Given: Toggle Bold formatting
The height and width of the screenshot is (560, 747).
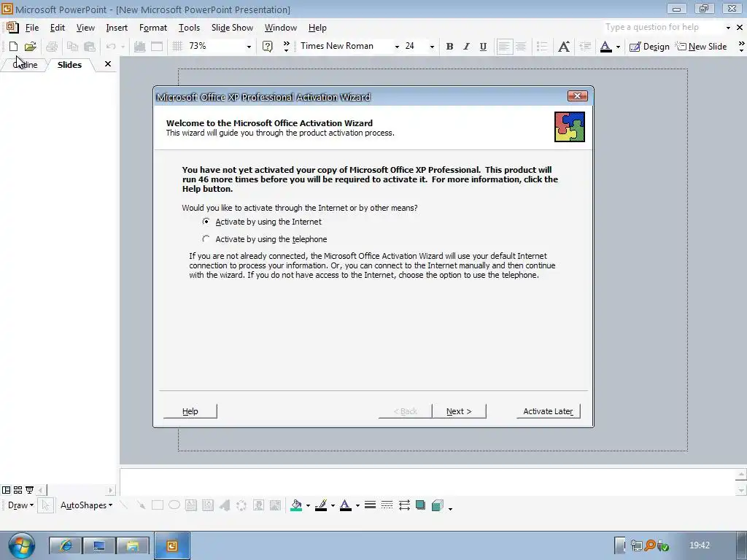Looking at the screenshot, I should click(x=449, y=46).
